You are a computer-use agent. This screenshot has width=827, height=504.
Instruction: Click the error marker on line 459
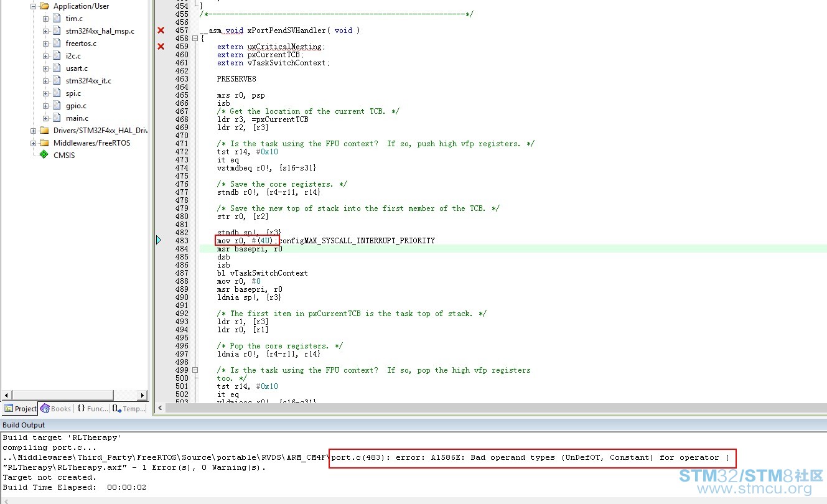tap(161, 47)
